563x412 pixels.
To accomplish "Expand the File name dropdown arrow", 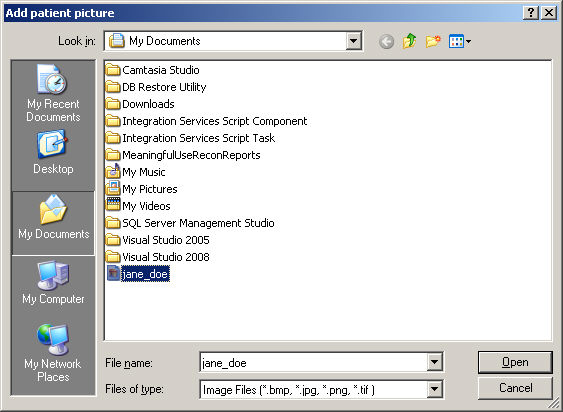I will point(434,362).
